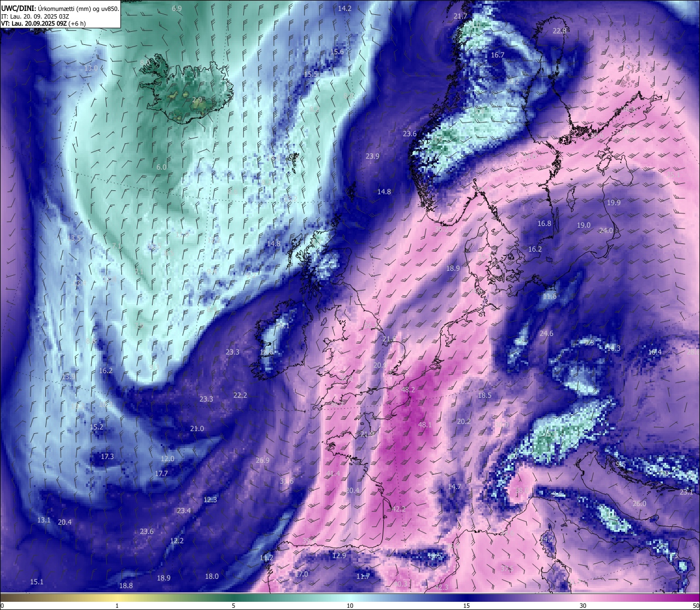
Task: Select the 12.0 value label
Action: click(x=167, y=458)
